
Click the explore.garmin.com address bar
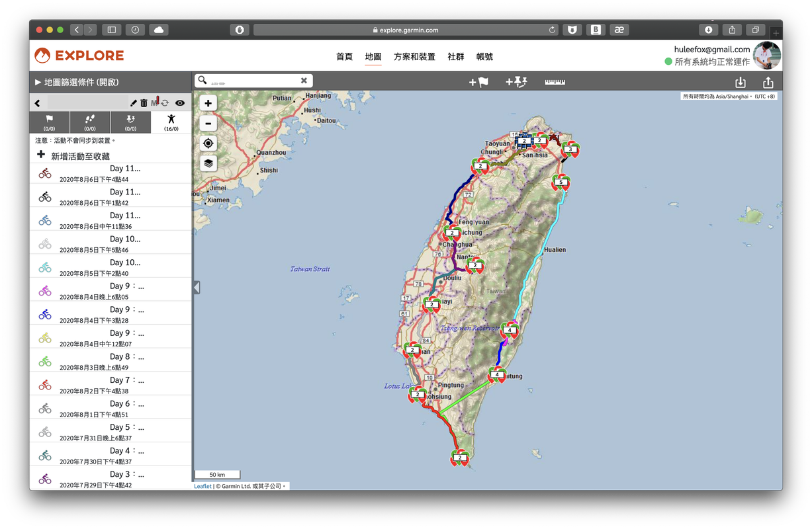point(406,30)
